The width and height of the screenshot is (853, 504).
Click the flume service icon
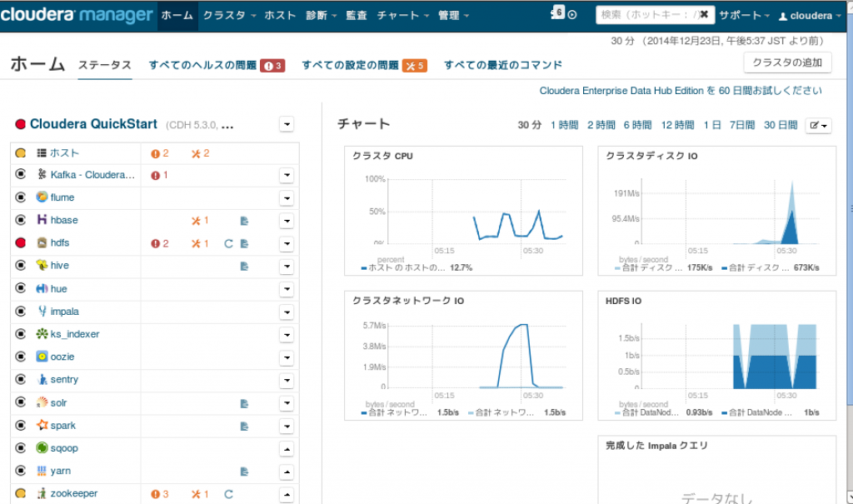tap(42, 197)
